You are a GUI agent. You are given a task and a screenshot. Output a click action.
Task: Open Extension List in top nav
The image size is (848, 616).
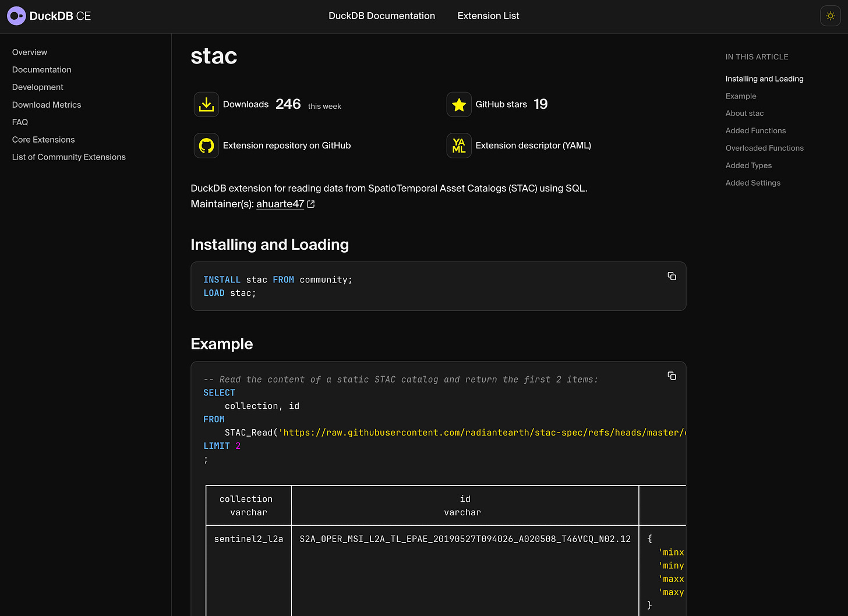(488, 16)
